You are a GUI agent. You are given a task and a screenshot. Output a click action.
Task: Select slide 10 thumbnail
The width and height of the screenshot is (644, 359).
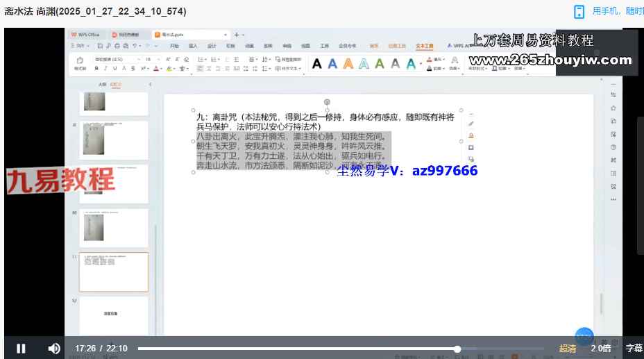[x=113, y=228]
